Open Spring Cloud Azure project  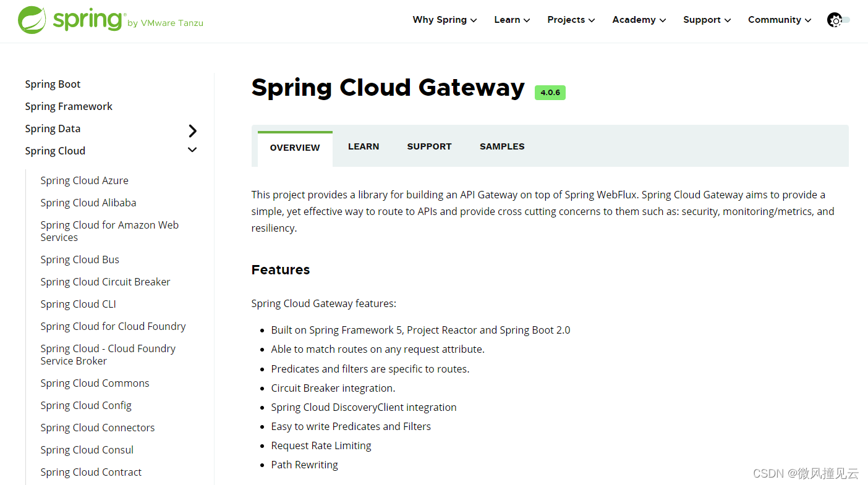[85, 180]
